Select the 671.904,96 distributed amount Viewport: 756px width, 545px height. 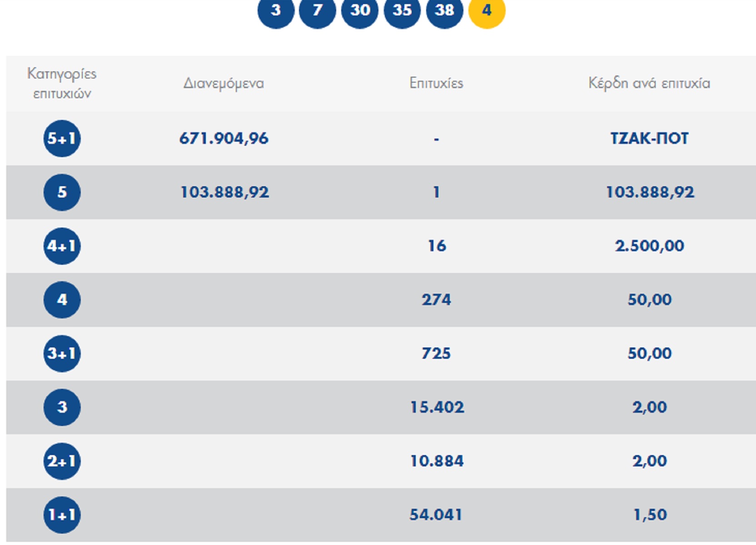tap(224, 139)
